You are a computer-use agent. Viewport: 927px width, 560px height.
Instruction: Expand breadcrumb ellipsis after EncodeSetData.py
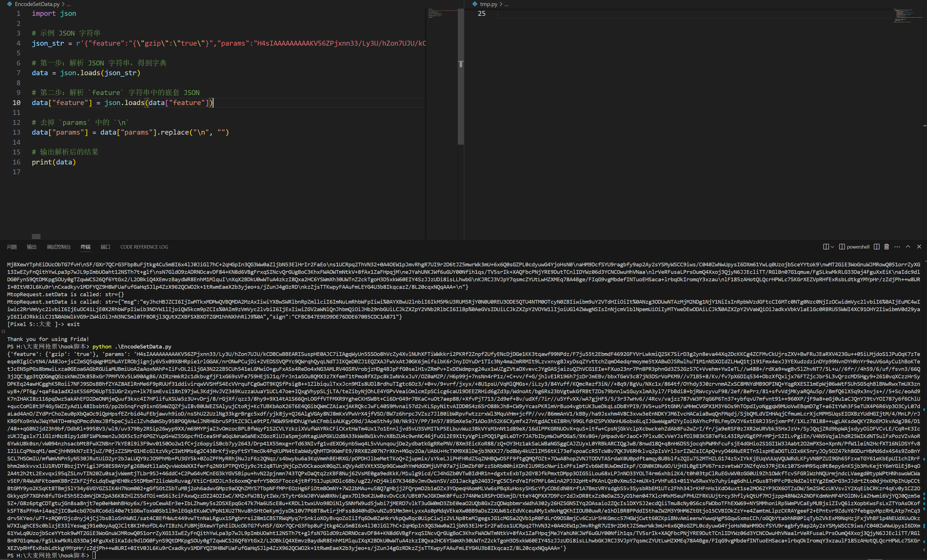click(x=68, y=4)
